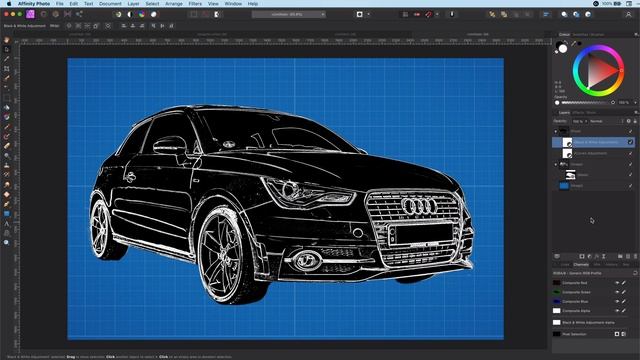
Task: Select the Rectangle shape tool
Action: (7, 213)
